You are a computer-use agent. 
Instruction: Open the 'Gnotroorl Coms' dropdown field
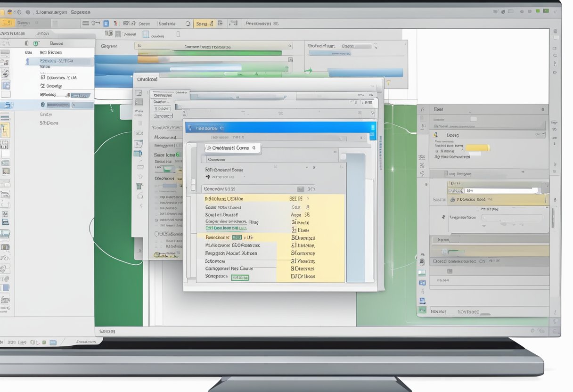[233, 147]
